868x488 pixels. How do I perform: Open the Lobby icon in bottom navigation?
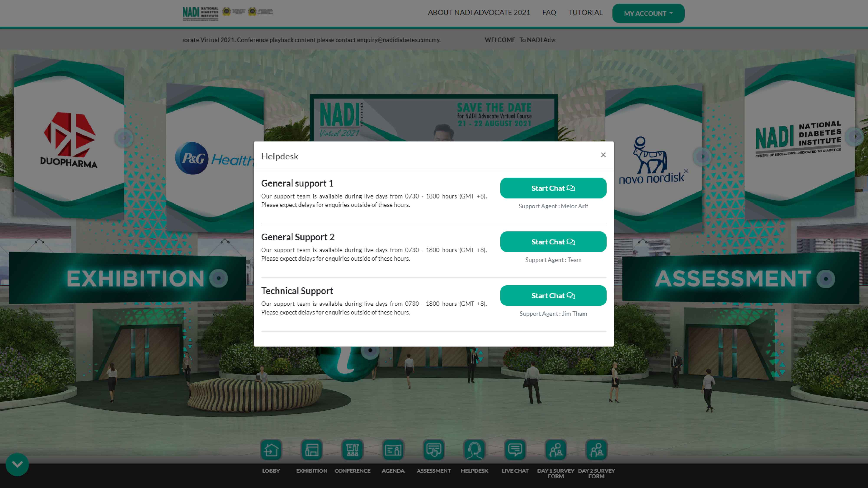click(271, 450)
